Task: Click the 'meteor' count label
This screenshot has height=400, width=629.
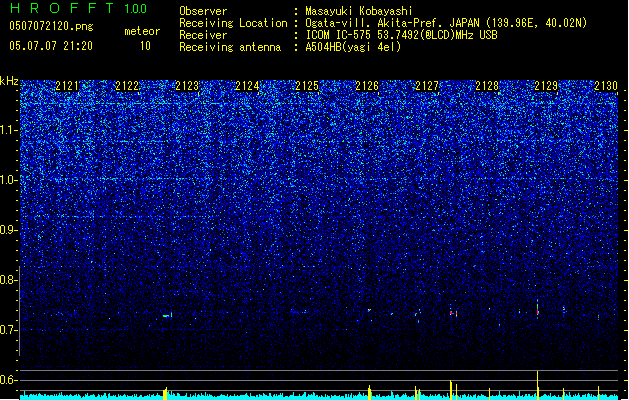Action: (142, 31)
